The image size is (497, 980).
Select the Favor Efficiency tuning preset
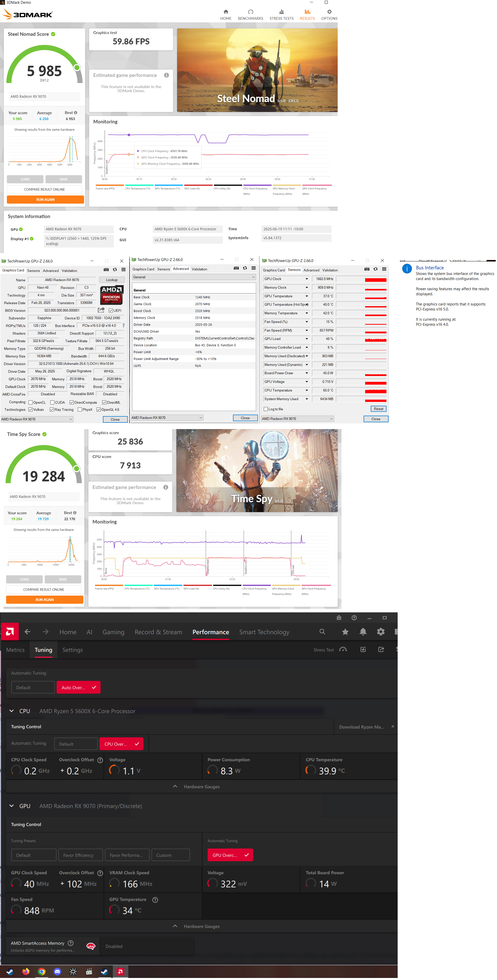coord(80,855)
